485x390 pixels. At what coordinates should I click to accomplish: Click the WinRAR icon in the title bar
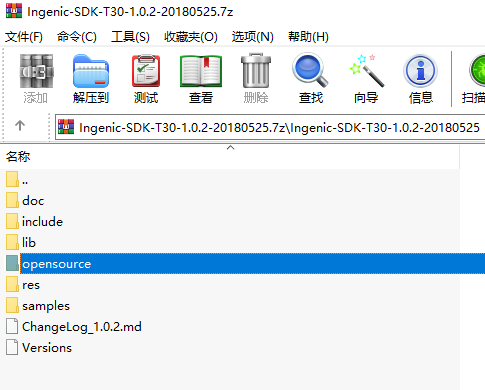[x=14, y=11]
